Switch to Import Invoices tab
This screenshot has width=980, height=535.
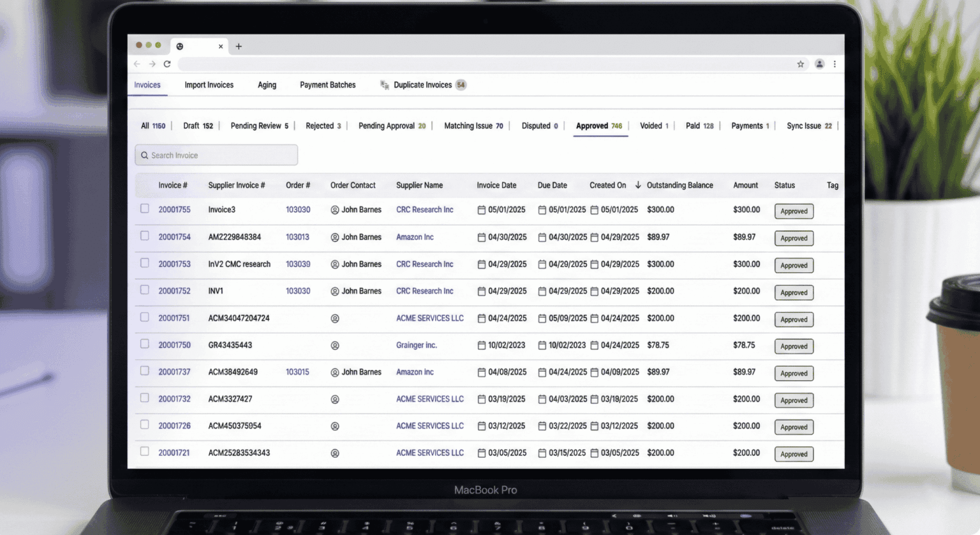pyautogui.click(x=209, y=85)
